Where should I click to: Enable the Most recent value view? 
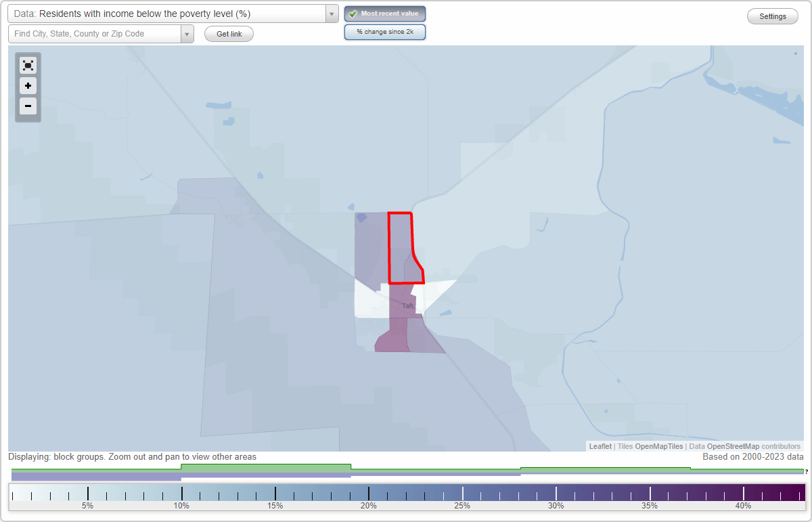tap(384, 13)
